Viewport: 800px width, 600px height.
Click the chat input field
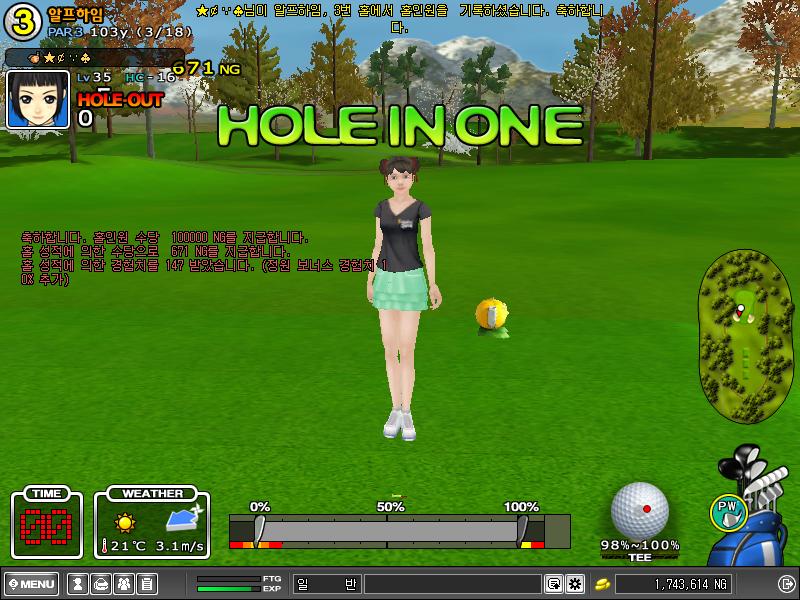point(453,584)
